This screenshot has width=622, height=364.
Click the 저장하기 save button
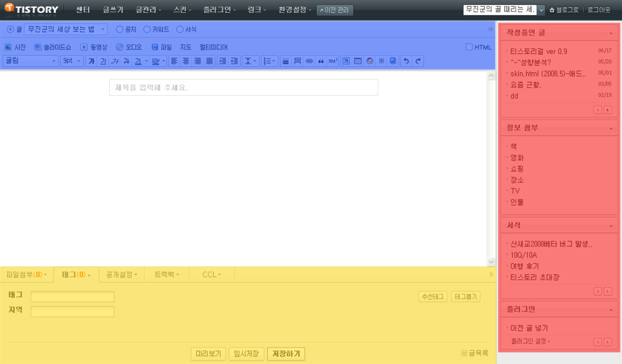point(286,354)
